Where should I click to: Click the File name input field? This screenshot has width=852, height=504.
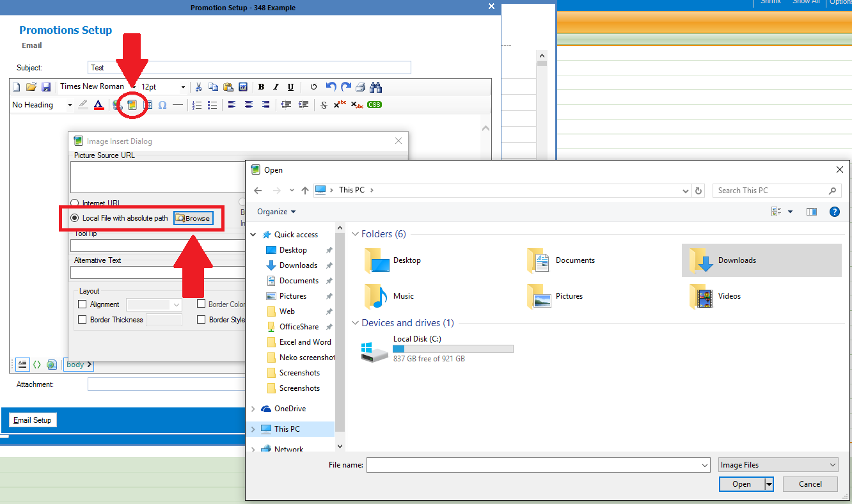[537, 465]
